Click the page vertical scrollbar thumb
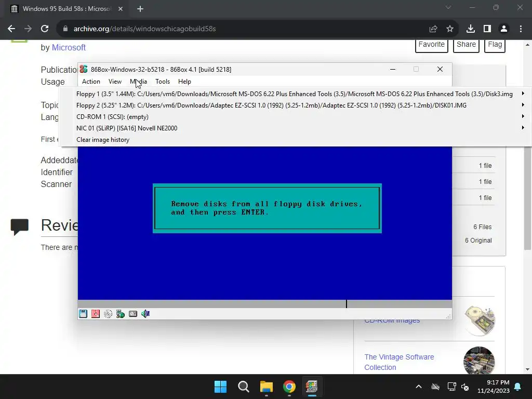This screenshot has height=399, width=532. coord(528,149)
